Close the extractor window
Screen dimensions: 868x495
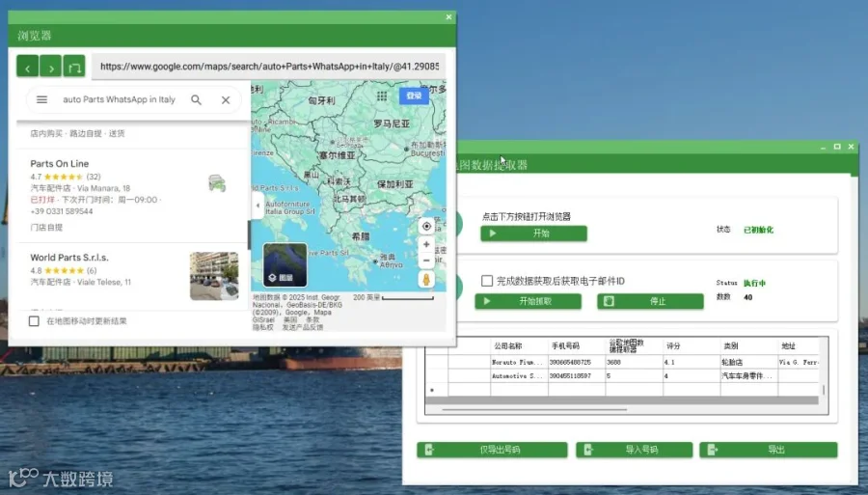851,147
